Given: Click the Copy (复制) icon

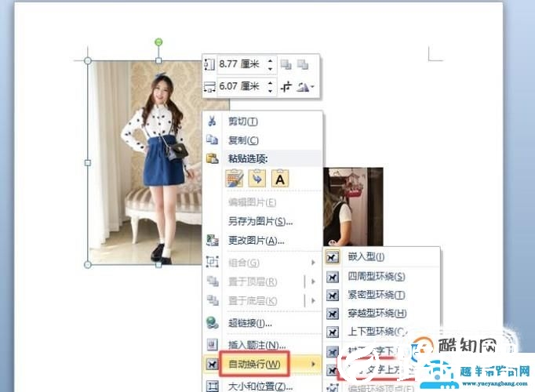Looking at the screenshot, I should (x=212, y=140).
